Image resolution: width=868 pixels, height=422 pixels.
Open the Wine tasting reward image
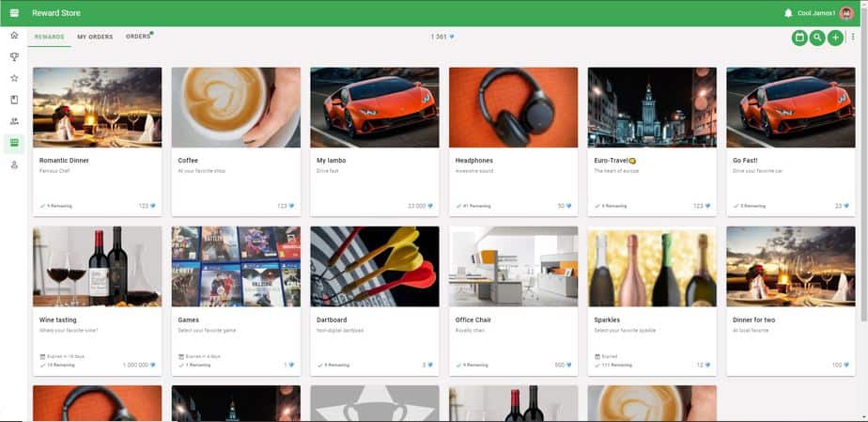pyautogui.click(x=98, y=266)
